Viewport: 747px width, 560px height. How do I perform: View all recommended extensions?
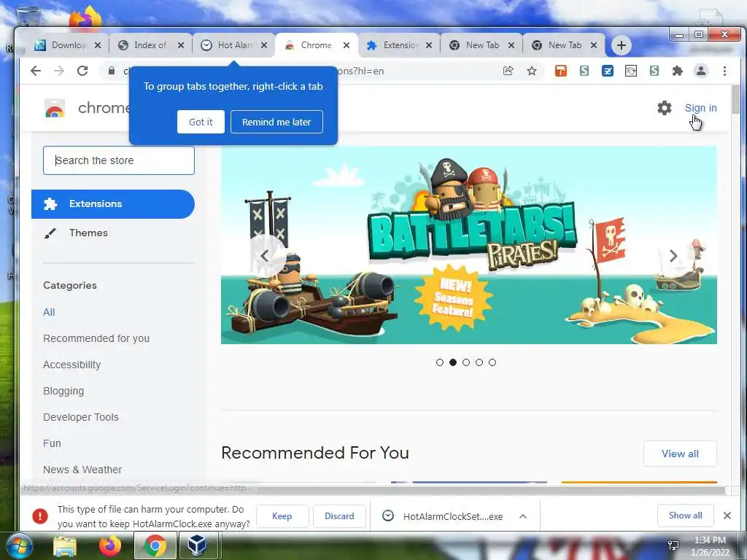(x=680, y=454)
